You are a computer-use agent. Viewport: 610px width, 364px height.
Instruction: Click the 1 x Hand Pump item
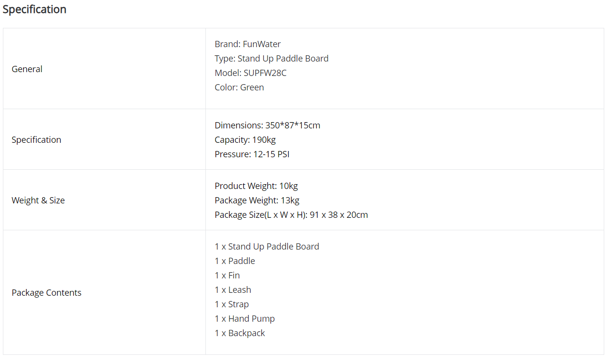click(x=245, y=318)
